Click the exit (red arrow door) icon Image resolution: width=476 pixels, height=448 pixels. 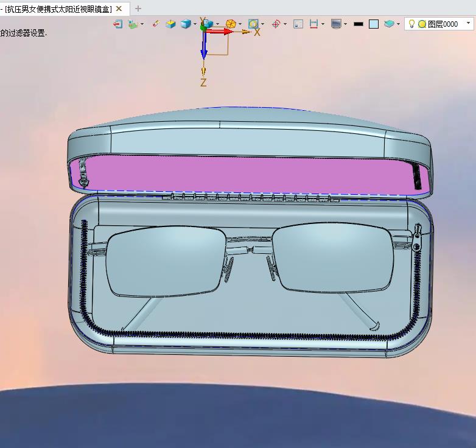coord(118,24)
